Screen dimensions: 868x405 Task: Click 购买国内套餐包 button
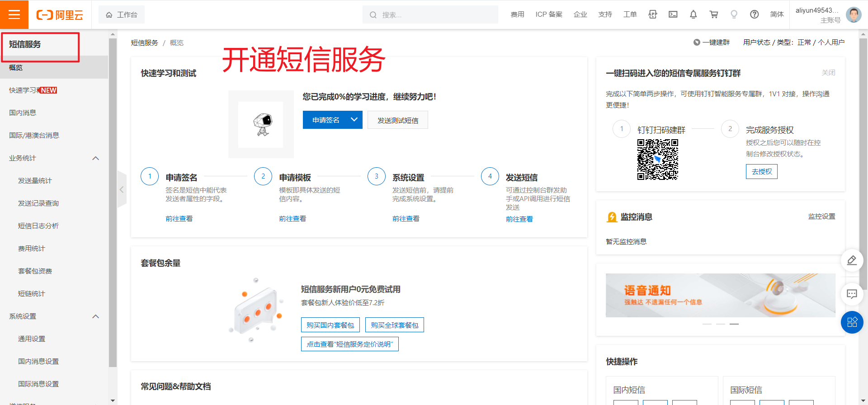tap(330, 325)
